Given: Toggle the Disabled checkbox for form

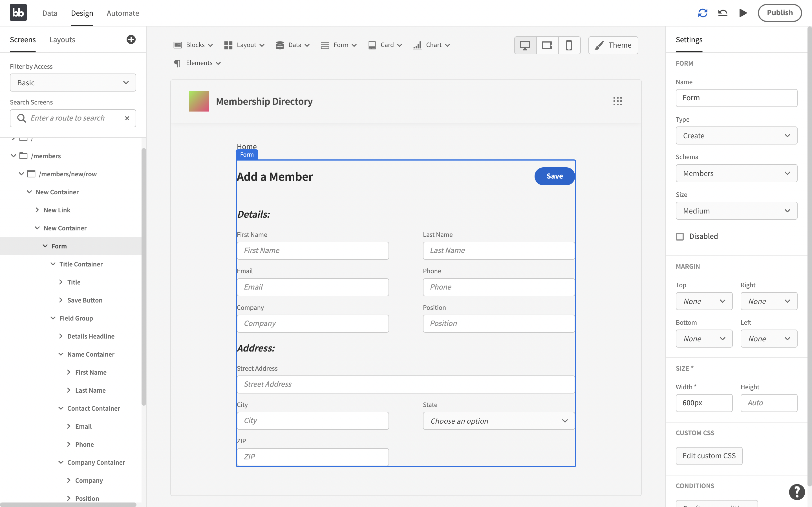Looking at the screenshot, I should (679, 237).
